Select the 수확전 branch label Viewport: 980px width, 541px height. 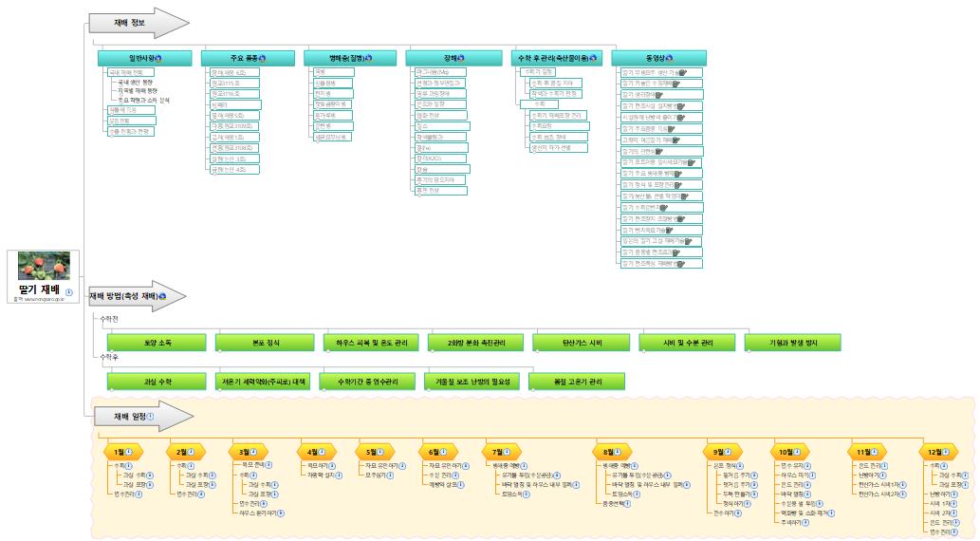[x=109, y=319]
